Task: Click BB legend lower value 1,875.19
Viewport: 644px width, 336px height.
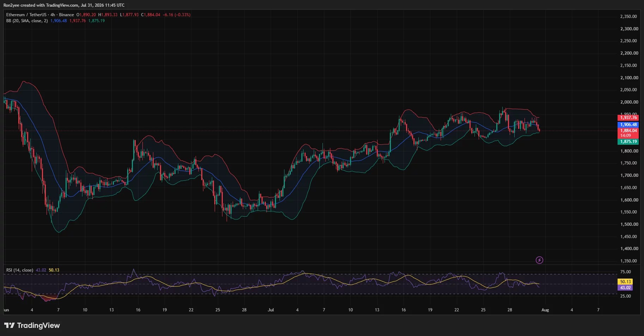Action: point(97,21)
